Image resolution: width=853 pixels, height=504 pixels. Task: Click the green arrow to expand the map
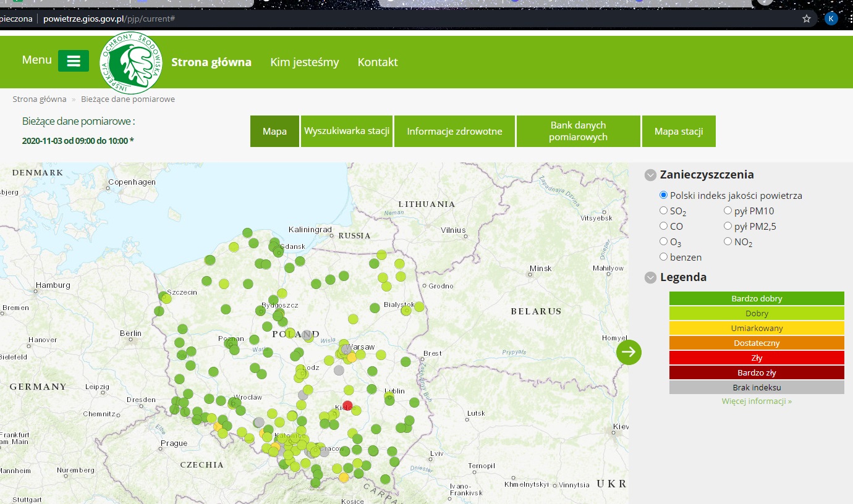point(629,352)
